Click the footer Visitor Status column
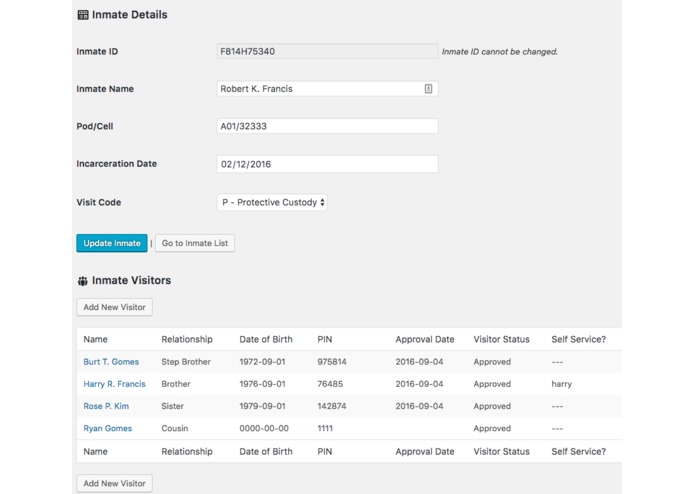The width and height of the screenshot is (695, 494). (x=501, y=451)
